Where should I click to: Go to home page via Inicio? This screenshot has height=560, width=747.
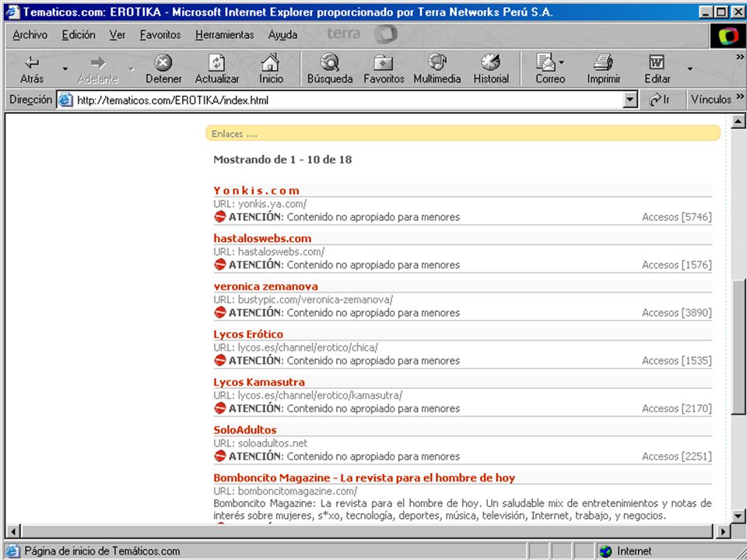[x=271, y=69]
